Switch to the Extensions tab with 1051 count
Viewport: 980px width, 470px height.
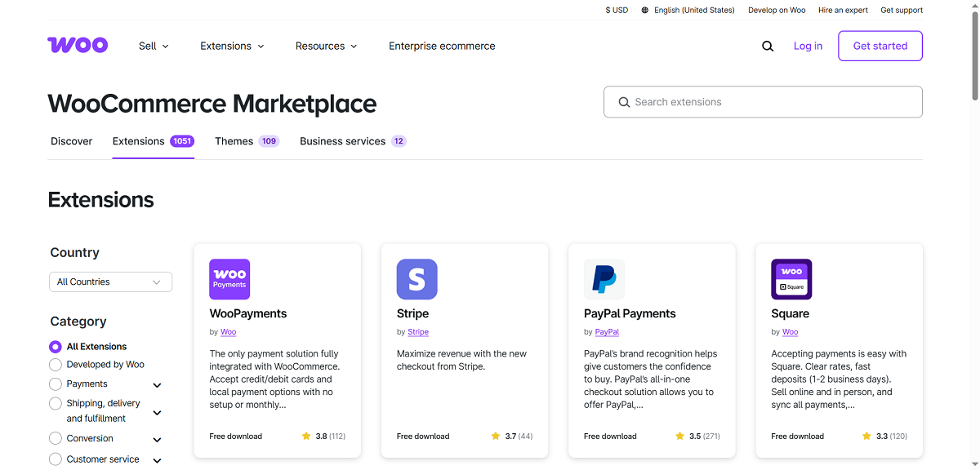[x=154, y=141]
